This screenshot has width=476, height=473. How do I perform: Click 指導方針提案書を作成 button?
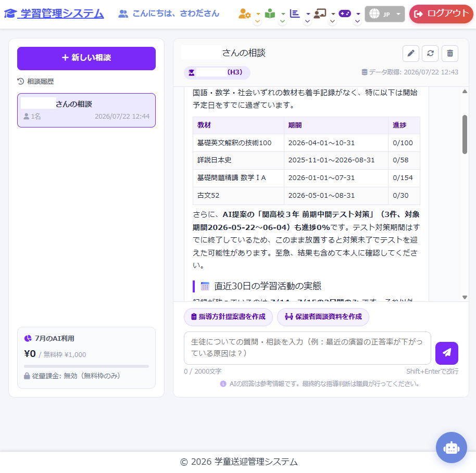tap(228, 317)
